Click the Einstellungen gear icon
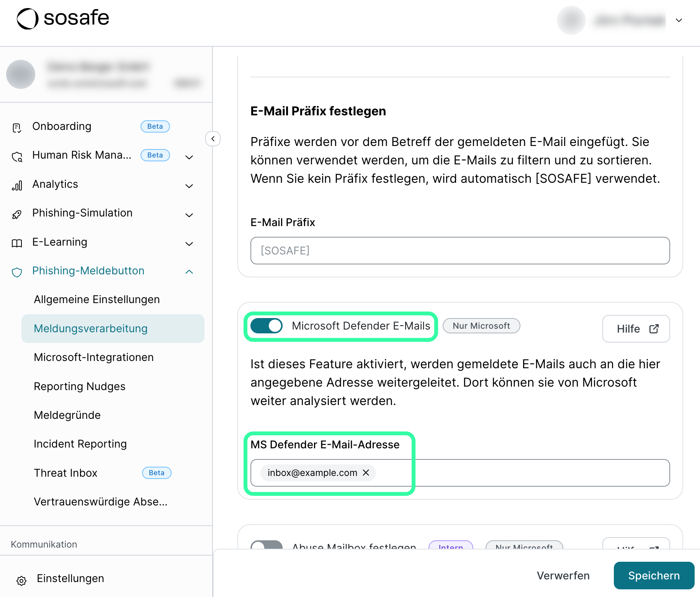 21,581
